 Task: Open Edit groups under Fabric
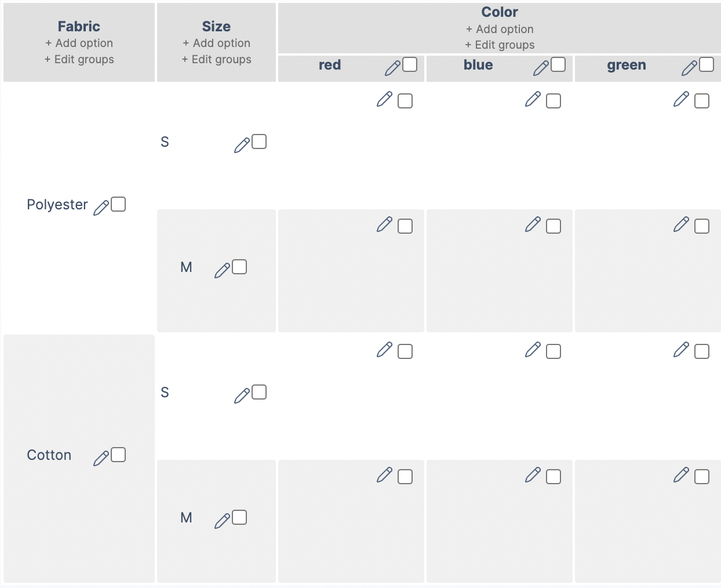(79, 59)
